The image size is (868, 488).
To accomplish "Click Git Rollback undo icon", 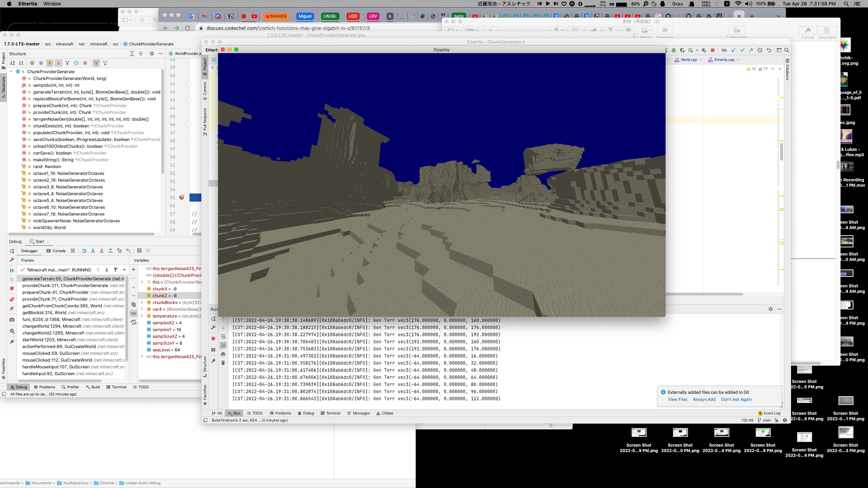I will (769, 50).
